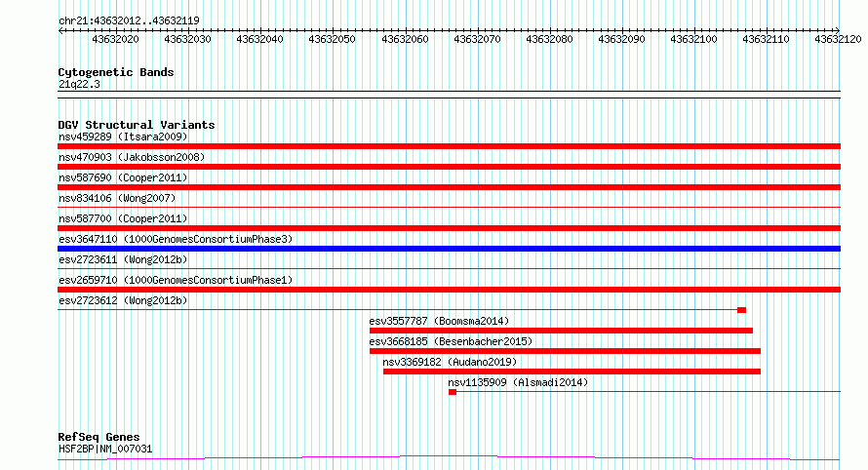
Task: Click the thin red line under nsv834106
Action: pos(449,208)
